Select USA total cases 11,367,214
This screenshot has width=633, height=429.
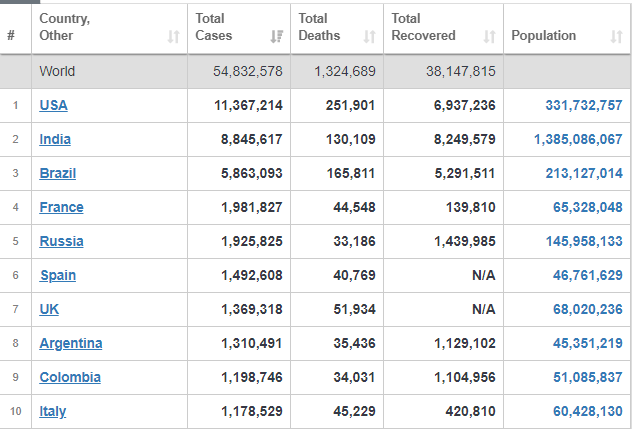[x=248, y=105]
